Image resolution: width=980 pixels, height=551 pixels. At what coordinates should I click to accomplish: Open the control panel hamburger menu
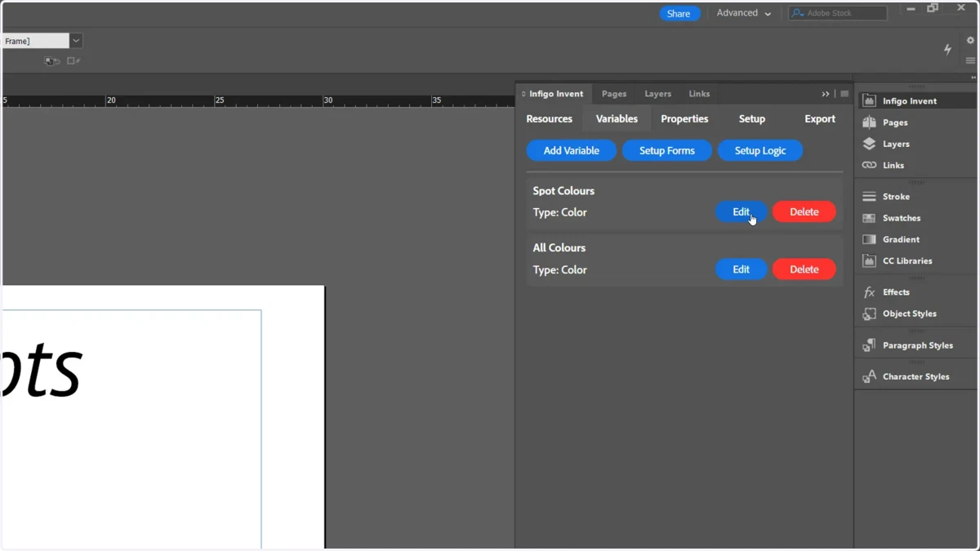(970, 60)
